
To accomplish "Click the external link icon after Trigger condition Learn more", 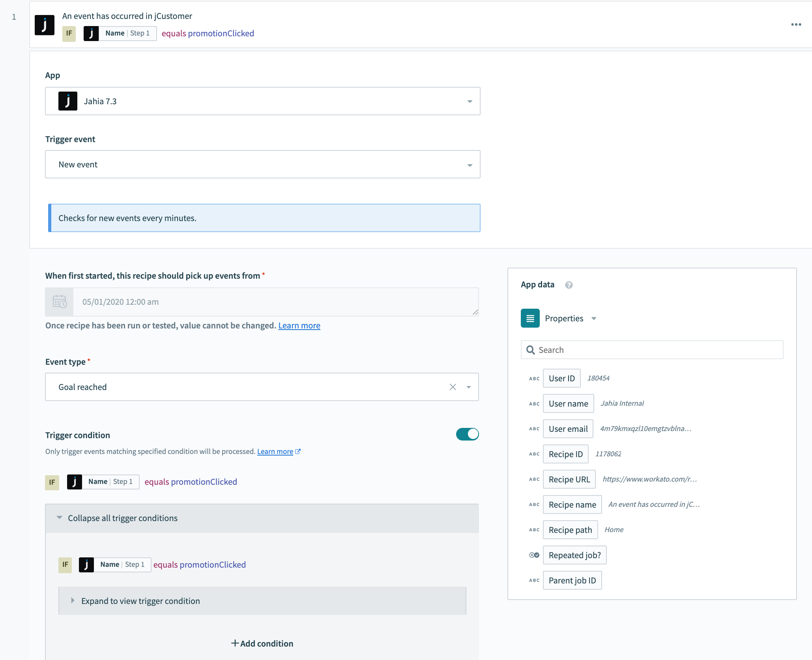I will (x=298, y=451).
